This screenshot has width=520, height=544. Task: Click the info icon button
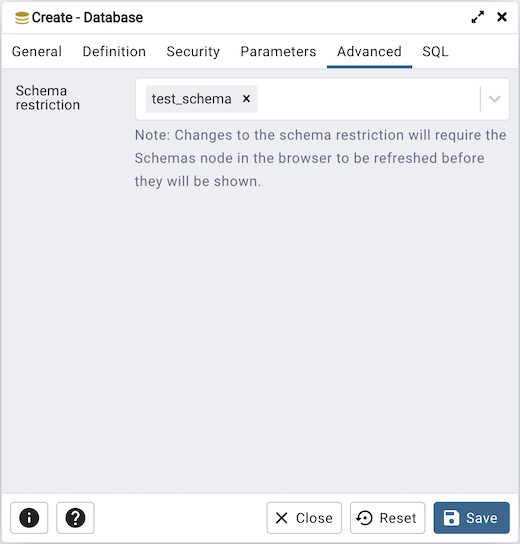(29, 518)
